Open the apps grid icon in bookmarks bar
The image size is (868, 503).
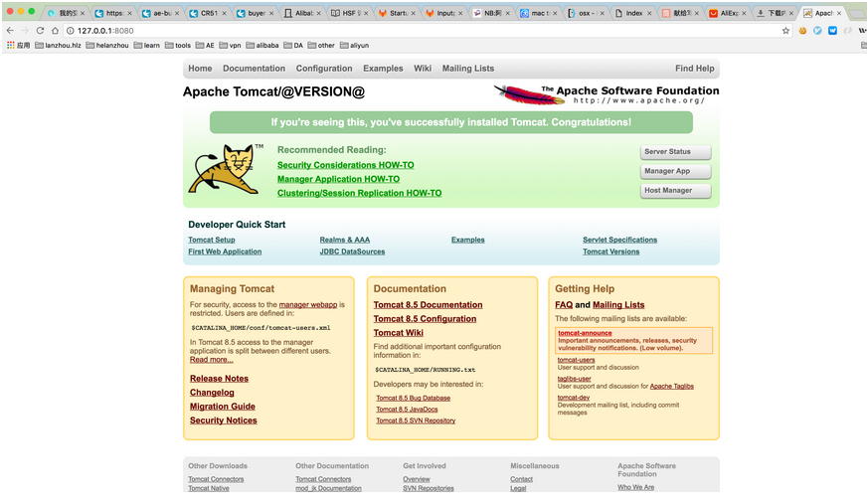(x=11, y=46)
